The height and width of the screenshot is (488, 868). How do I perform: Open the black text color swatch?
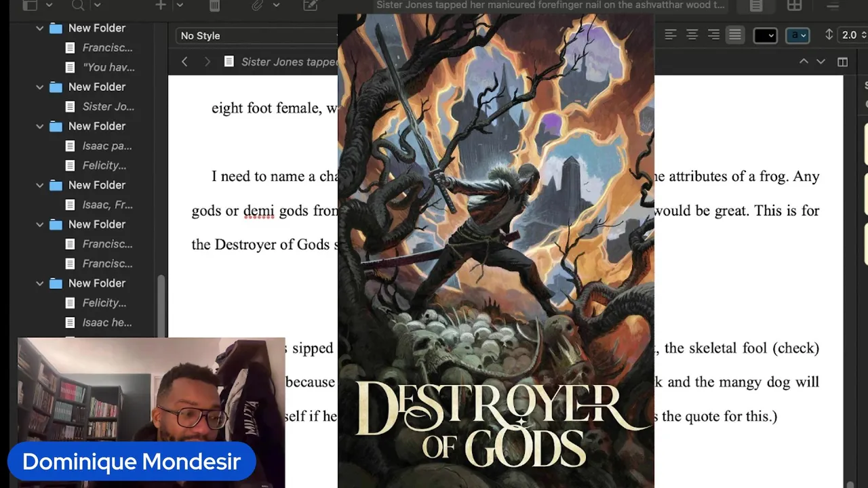[765, 35]
